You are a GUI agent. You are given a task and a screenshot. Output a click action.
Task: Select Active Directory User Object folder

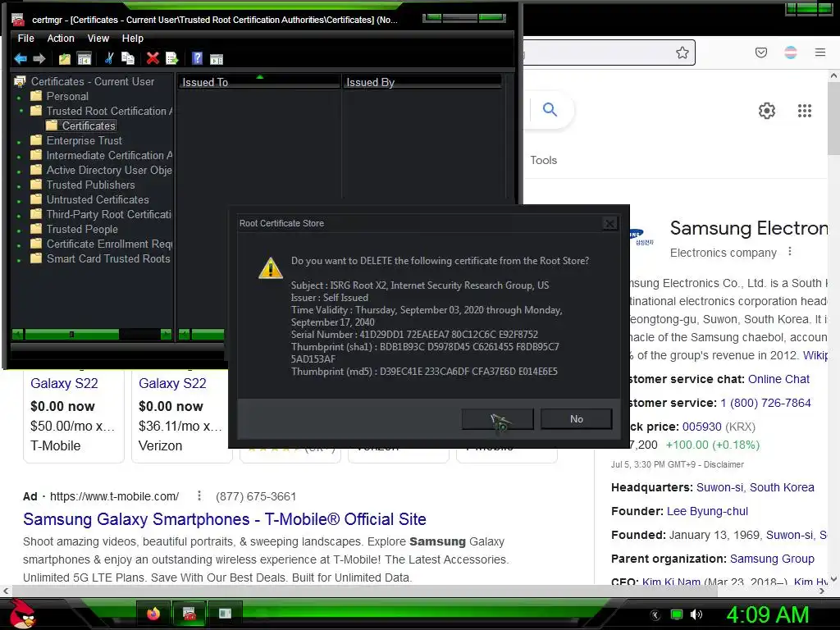109,170
